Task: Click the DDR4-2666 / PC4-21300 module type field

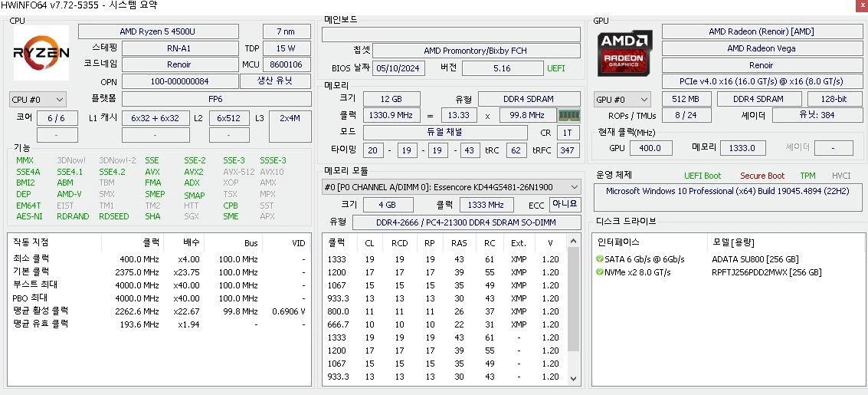Action: 466,222
